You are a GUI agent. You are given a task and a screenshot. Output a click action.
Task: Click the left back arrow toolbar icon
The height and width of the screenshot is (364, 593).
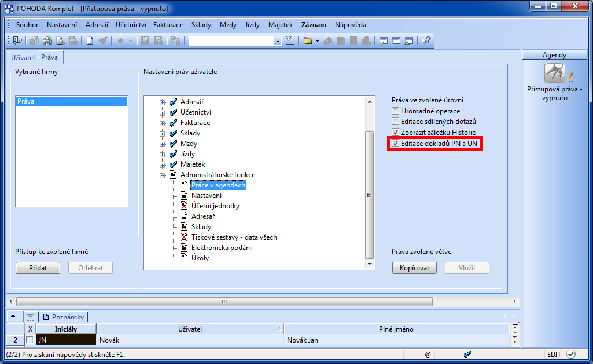coord(120,41)
